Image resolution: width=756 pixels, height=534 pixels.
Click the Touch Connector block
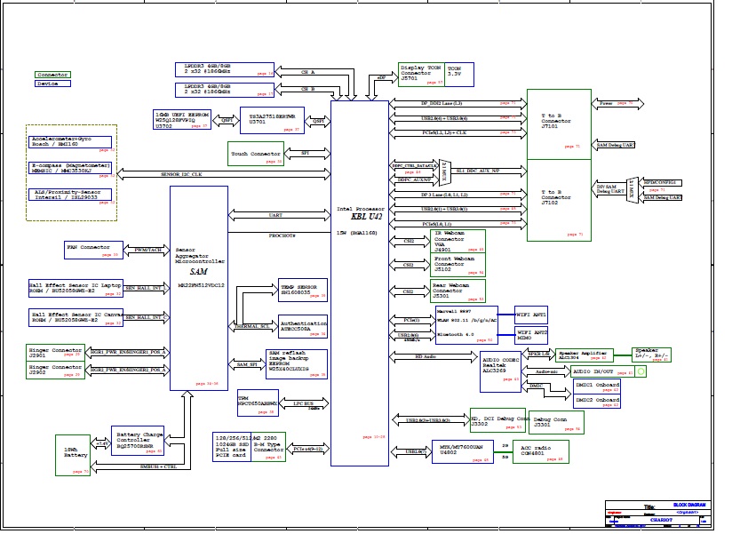(x=256, y=154)
